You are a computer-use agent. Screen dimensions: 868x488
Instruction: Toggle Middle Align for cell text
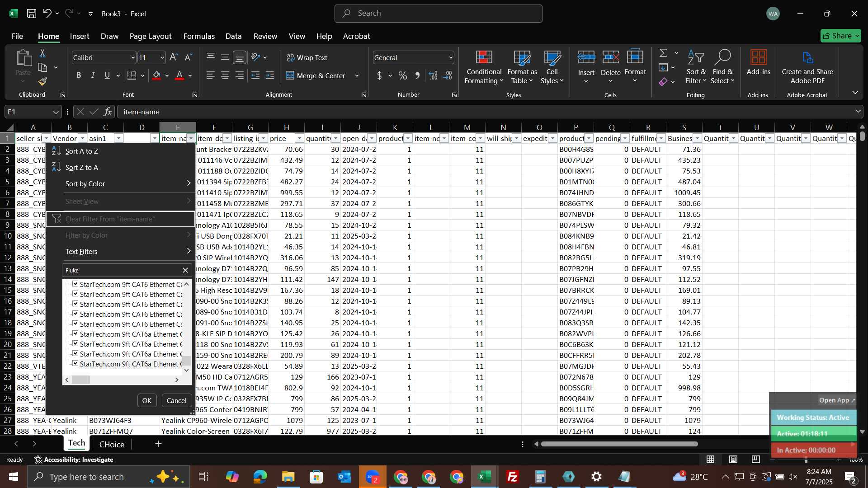225,57
